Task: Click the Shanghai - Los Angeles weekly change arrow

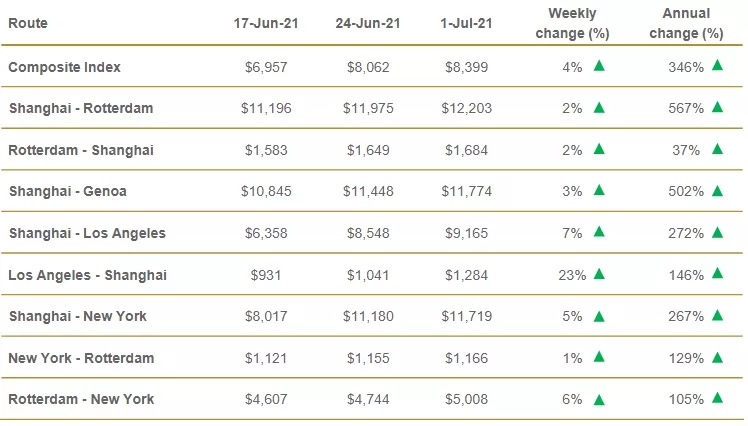Action: pyautogui.click(x=599, y=232)
